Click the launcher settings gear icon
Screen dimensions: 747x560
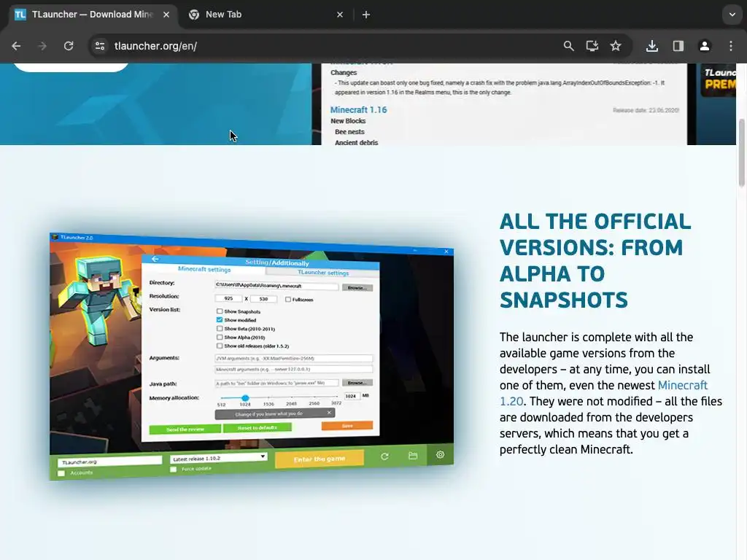[440, 455]
